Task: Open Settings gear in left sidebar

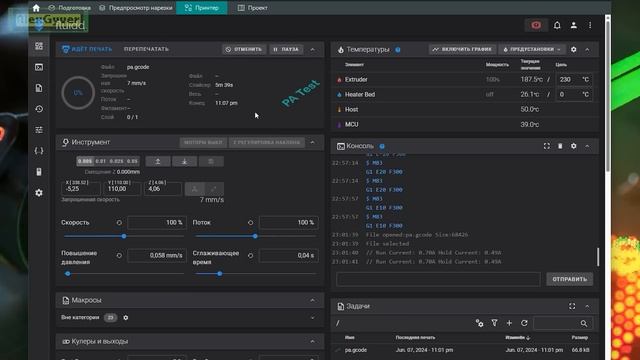Action: (39, 193)
